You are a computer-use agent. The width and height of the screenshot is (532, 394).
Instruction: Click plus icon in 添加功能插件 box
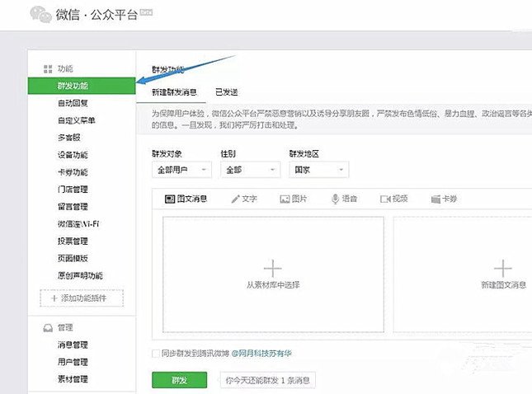click(x=54, y=298)
